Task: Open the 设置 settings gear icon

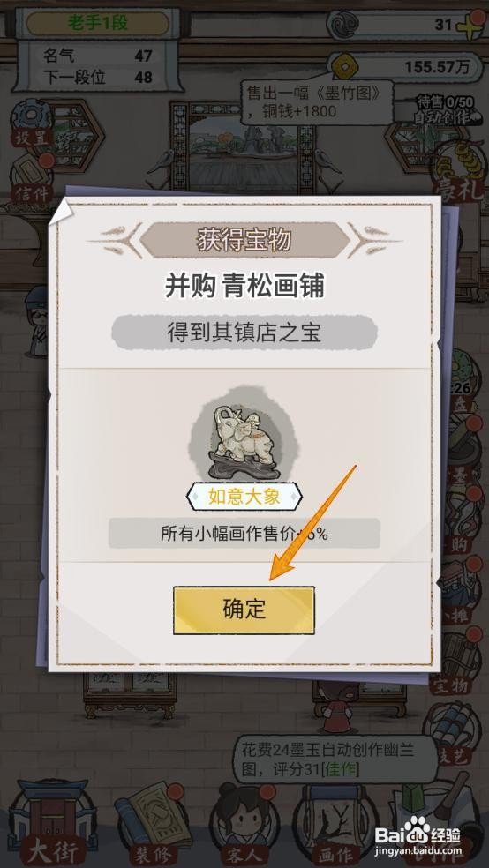Action: coord(32,124)
